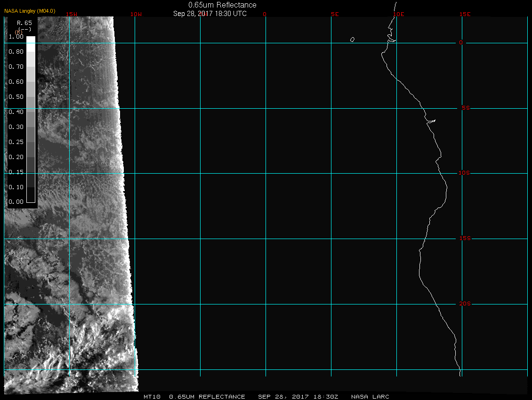The width and height of the screenshot is (532, 400).
Task: Click the 20S latitude label
Action: click(x=464, y=304)
